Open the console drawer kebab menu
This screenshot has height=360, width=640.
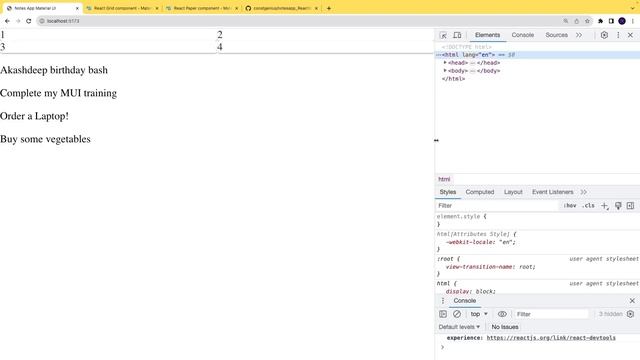tap(443, 301)
